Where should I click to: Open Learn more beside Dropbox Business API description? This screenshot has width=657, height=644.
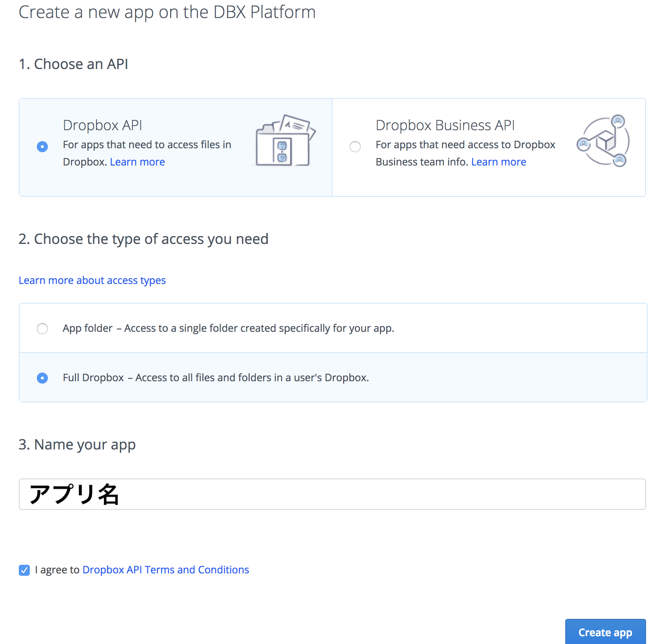click(498, 162)
